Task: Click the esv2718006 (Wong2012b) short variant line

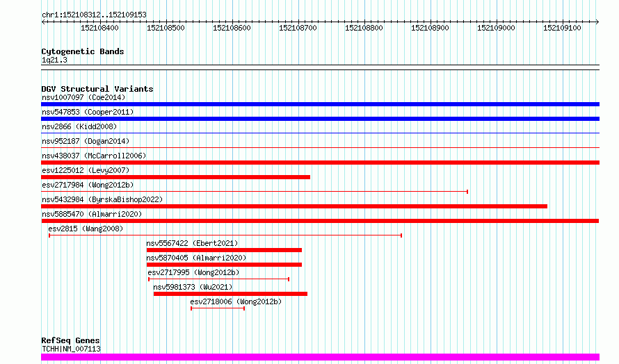Action: tap(218, 308)
